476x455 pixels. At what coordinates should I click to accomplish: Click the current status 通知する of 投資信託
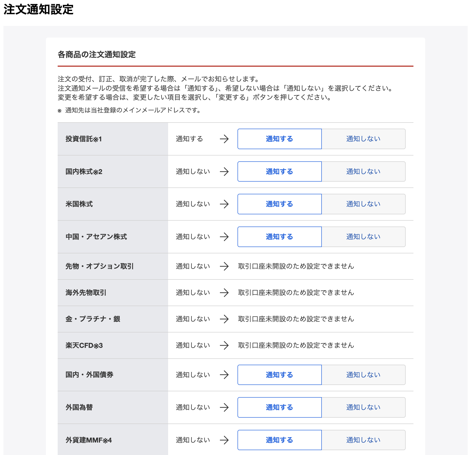point(189,139)
